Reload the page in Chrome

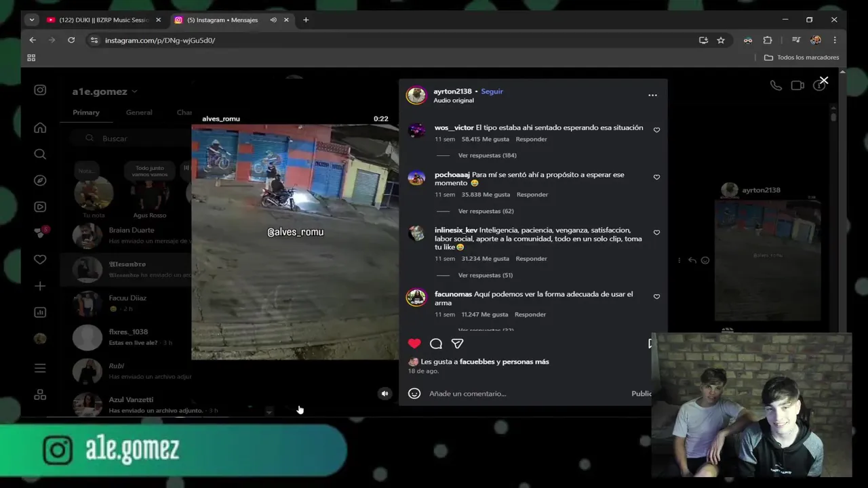tap(71, 40)
